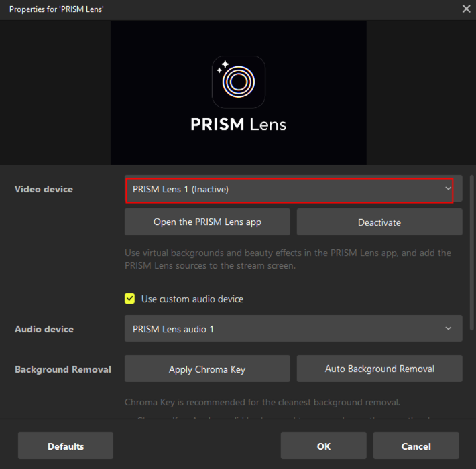Click the Video device label

44,190
